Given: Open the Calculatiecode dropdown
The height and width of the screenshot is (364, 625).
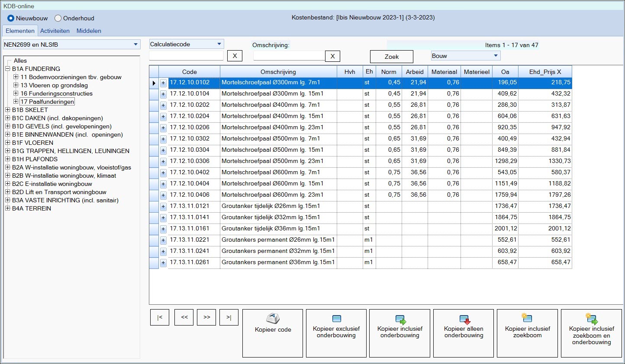Looking at the screenshot, I should (x=219, y=44).
